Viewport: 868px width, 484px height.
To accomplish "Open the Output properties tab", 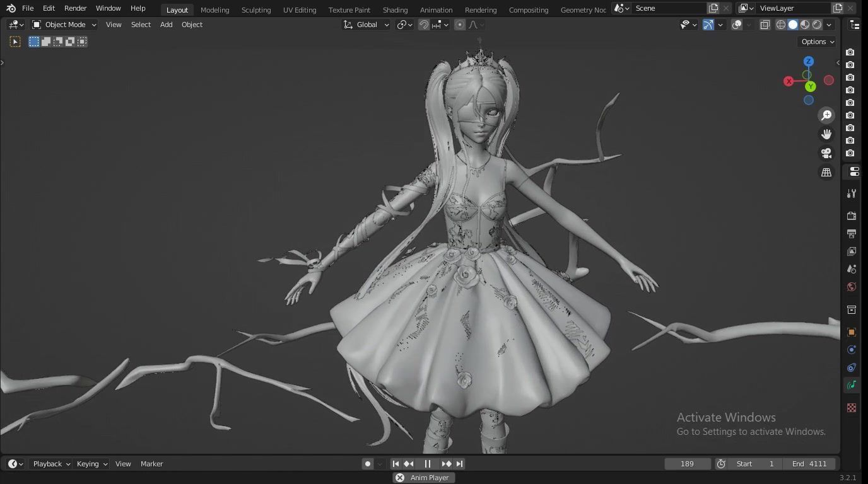I will click(x=852, y=233).
